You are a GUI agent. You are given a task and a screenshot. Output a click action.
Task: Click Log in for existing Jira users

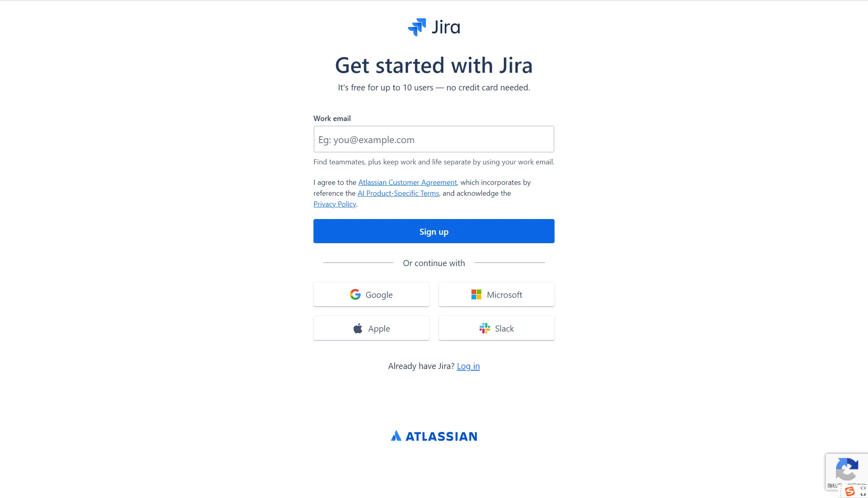(468, 366)
